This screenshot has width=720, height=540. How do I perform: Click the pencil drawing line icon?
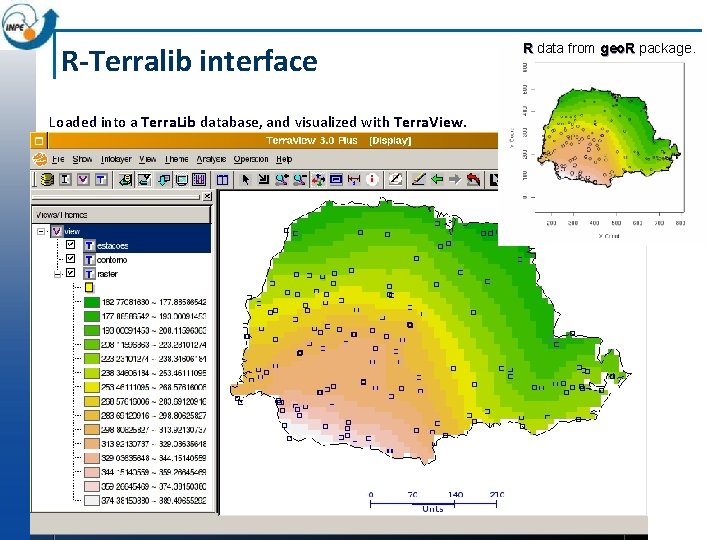tap(418, 180)
